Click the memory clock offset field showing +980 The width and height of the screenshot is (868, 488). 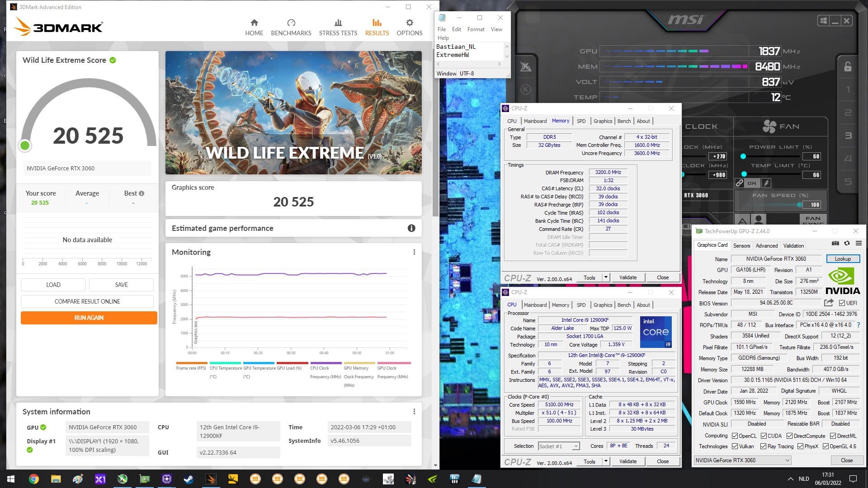(x=718, y=175)
